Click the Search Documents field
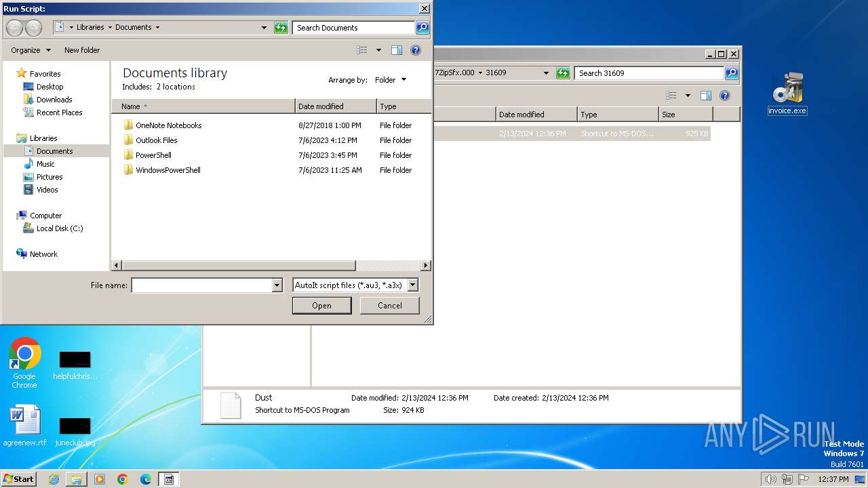868x488 pixels. pos(354,28)
